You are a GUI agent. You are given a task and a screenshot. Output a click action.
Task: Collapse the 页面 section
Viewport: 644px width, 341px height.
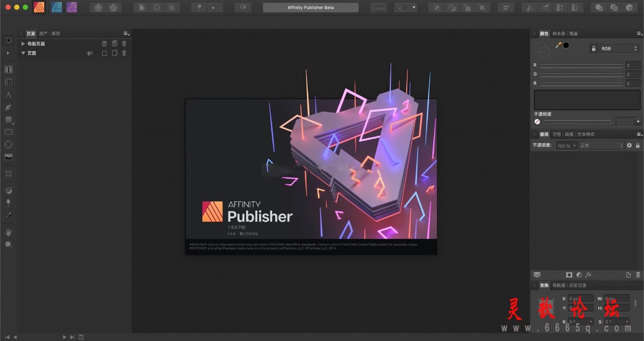pos(23,53)
